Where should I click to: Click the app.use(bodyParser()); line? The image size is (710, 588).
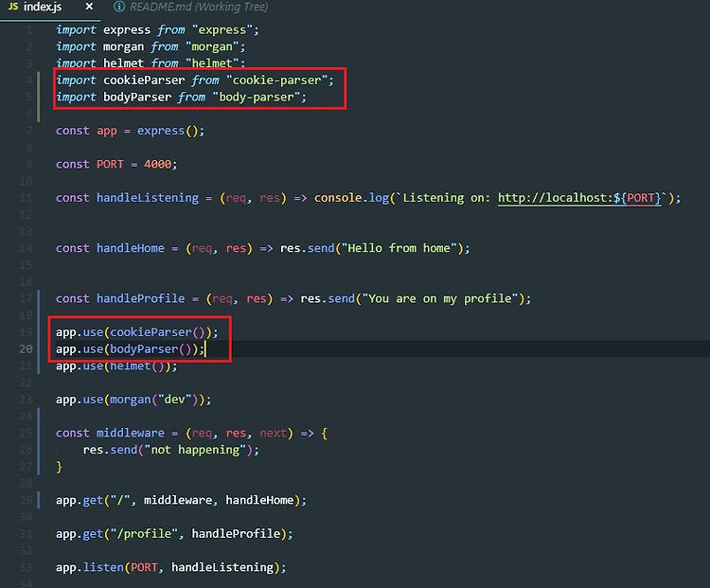[131, 348]
